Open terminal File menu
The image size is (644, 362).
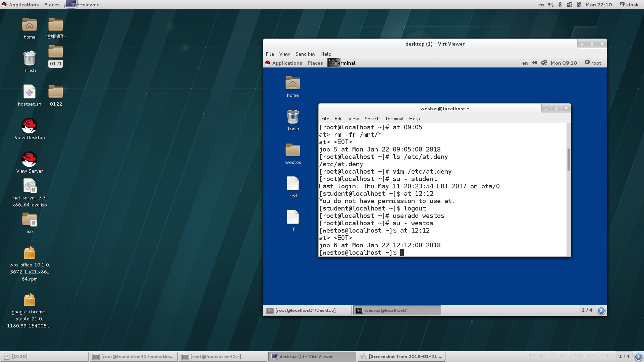(x=325, y=119)
